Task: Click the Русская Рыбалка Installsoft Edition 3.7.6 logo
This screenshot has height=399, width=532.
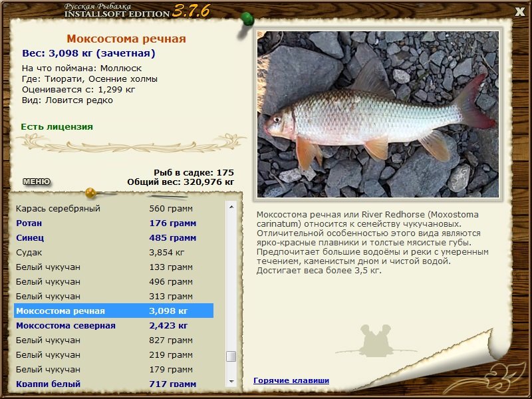Action: pyautogui.click(x=137, y=11)
